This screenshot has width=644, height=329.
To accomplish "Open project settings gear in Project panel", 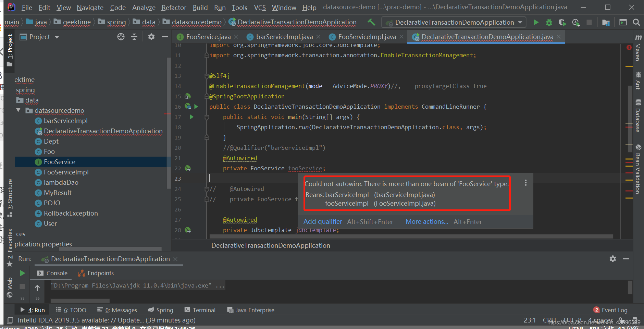I will point(151,37).
